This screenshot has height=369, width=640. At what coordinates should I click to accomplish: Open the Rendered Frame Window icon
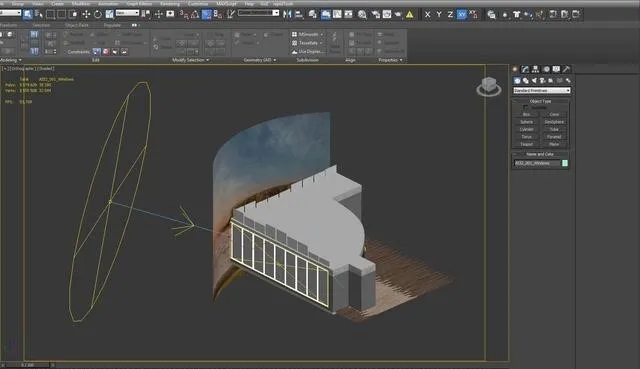(x=387, y=14)
